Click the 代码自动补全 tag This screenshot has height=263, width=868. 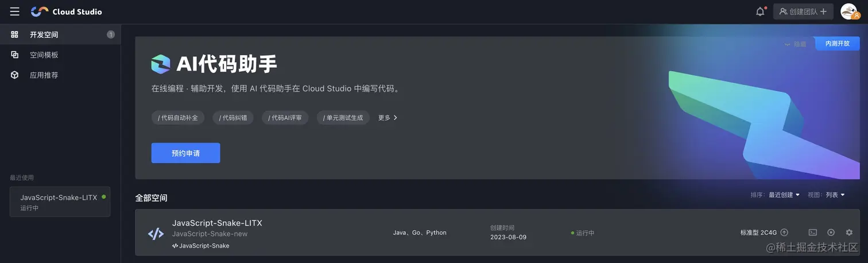click(x=178, y=118)
